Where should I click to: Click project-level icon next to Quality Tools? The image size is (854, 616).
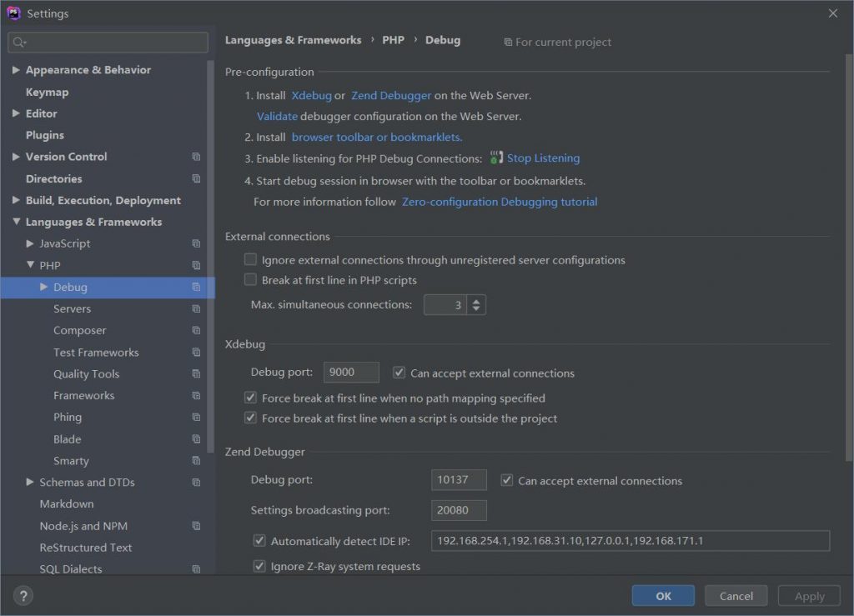point(196,373)
